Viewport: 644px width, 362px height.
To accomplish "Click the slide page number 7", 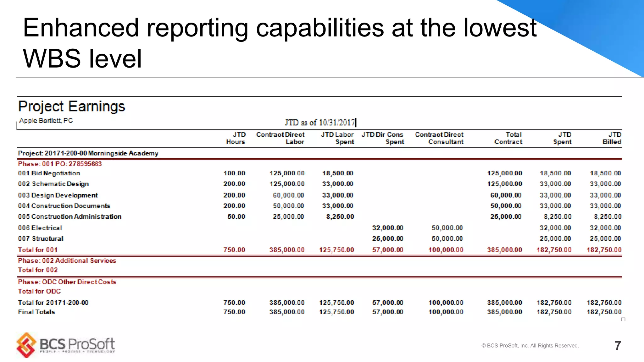I will tap(618, 346).
